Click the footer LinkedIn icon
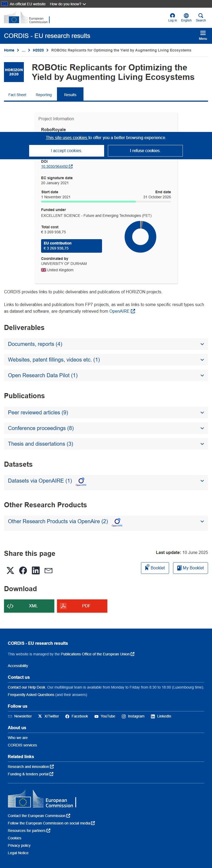 click(153, 716)
